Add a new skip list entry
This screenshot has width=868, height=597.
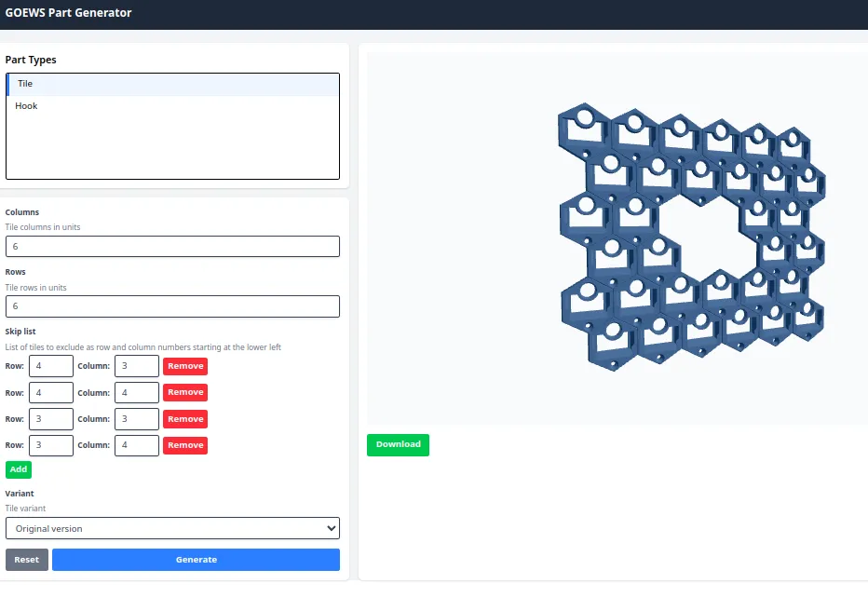[x=19, y=469]
